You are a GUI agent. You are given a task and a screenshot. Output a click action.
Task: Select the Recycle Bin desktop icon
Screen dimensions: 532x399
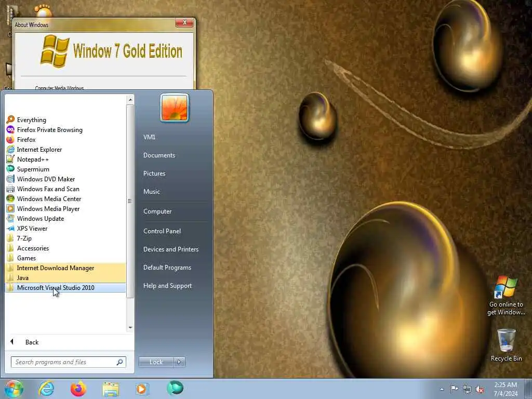[x=507, y=345]
